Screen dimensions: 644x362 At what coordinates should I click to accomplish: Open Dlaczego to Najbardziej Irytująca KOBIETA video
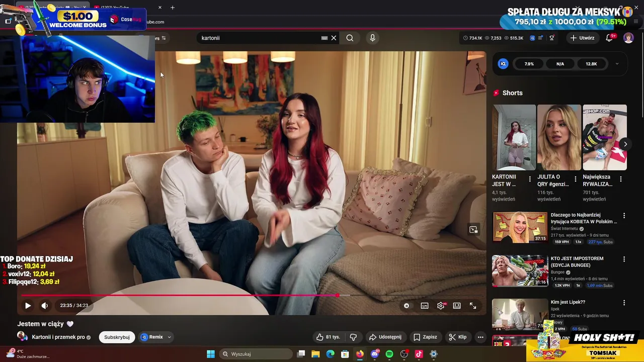584,218
